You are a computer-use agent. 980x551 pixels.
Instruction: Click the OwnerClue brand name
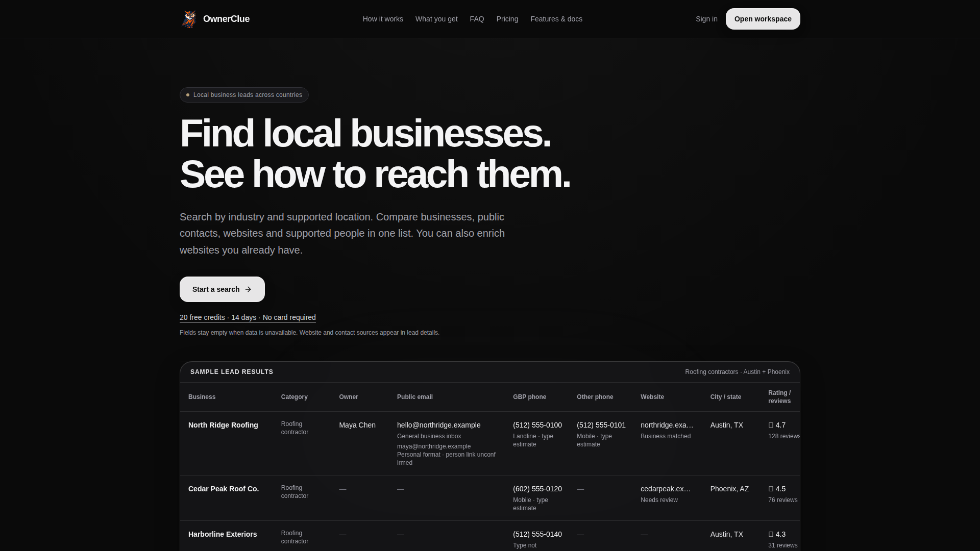click(x=226, y=19)
